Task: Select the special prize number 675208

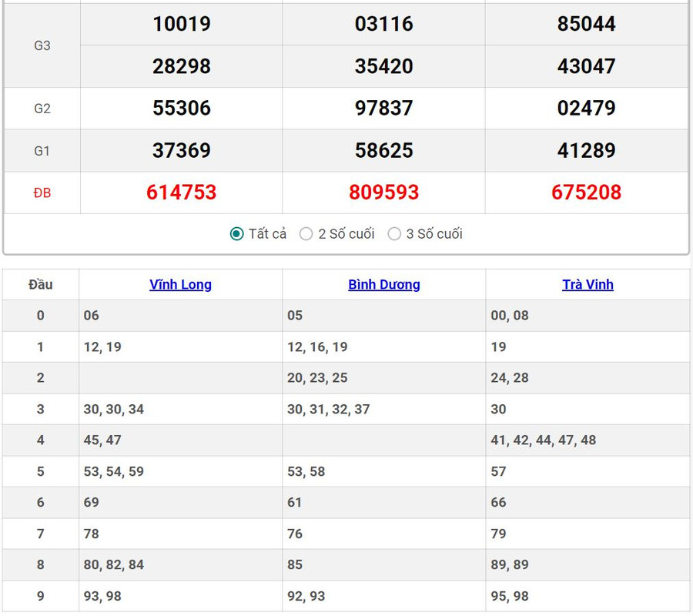Action: coord(586,192)
